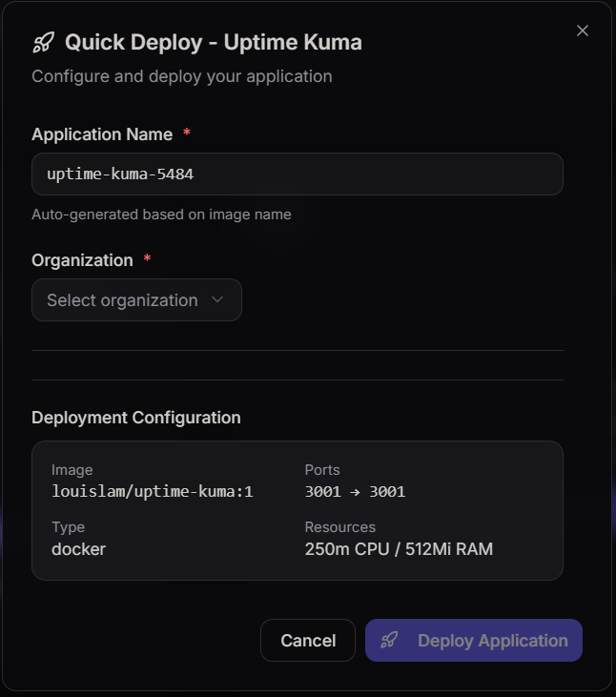Click the louislam/uptime-kuma:1 image value

click(152, 492)
